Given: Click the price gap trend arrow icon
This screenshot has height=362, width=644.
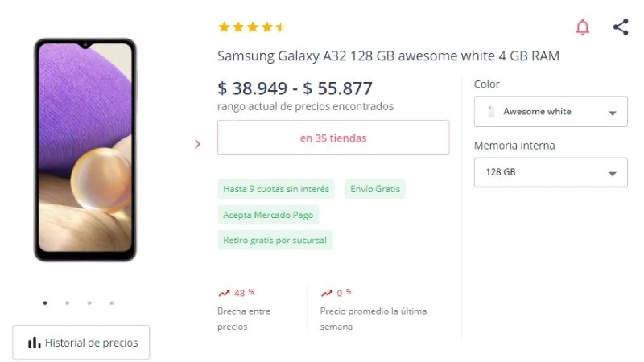Looking at the screenshot, I should (224, 293).
